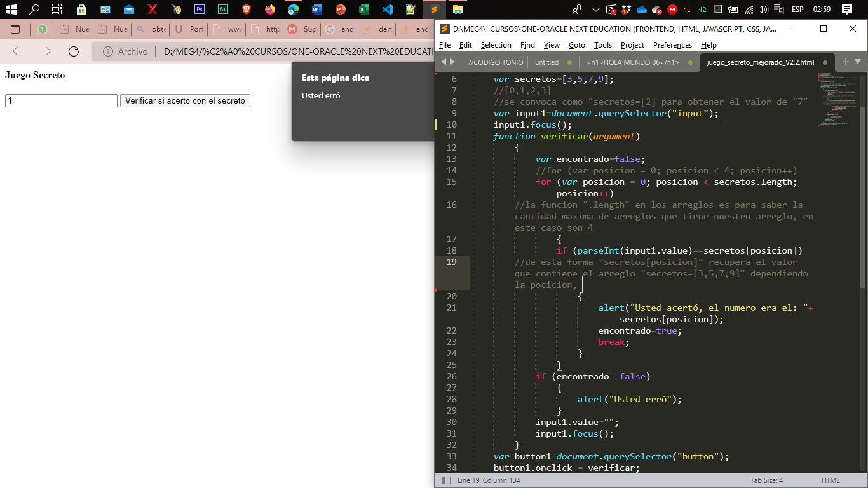The image size is (868, 488).
Task: Reload the browser page
Action: (x=74, y=51)
